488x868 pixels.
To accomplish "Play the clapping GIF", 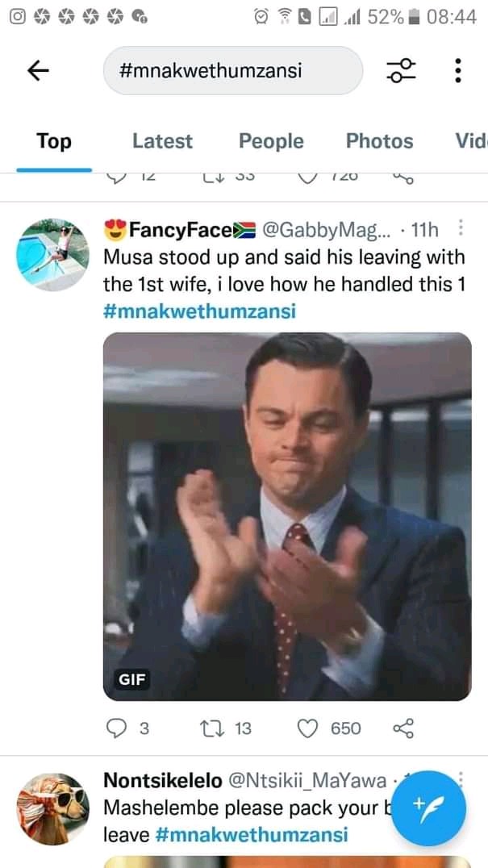I will (287, 516).
